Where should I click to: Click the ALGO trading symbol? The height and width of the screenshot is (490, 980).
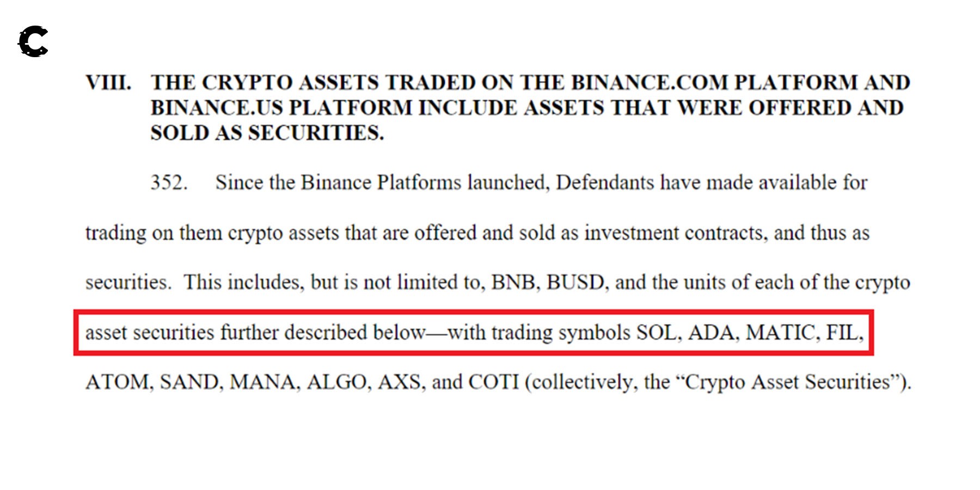pos(336,382)
